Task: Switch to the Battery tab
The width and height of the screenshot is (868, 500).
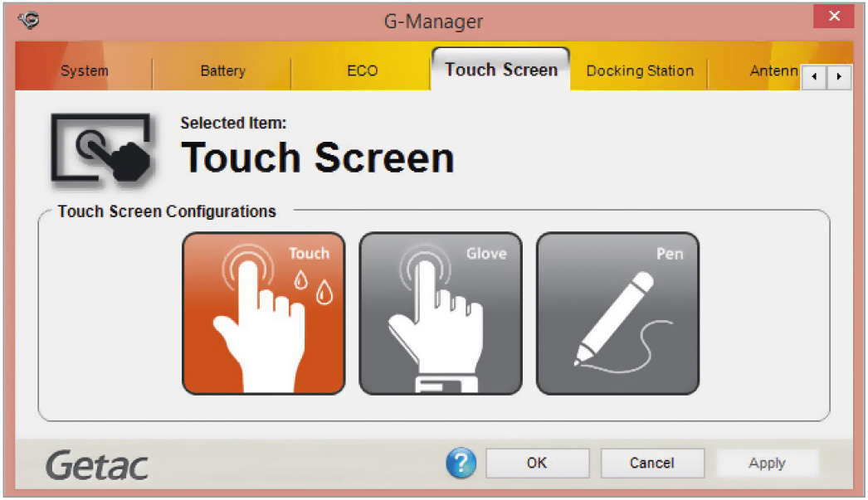Action: pyautogui.click(x=222, y=70)
